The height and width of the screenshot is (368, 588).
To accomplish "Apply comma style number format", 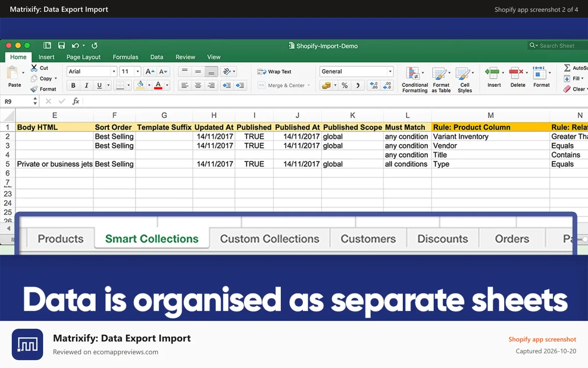I will tap(358, 85).
